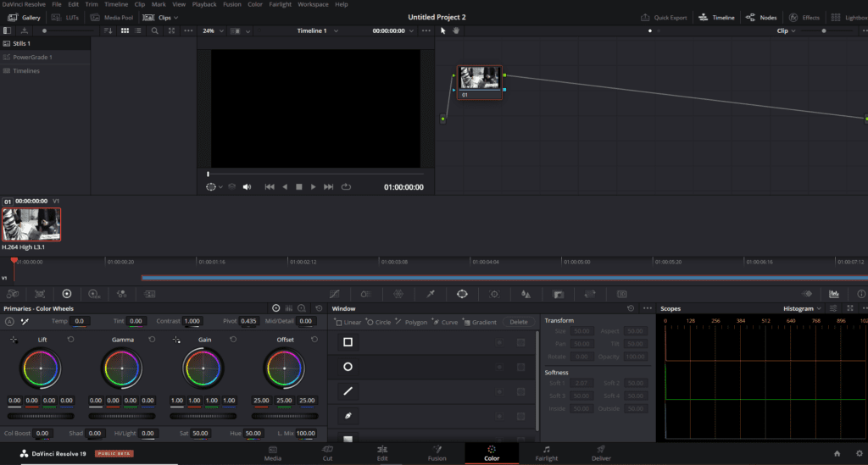This screenshot has width=868, height=465.
Task: Pick white point for Gain
Action: click(176, 340)
